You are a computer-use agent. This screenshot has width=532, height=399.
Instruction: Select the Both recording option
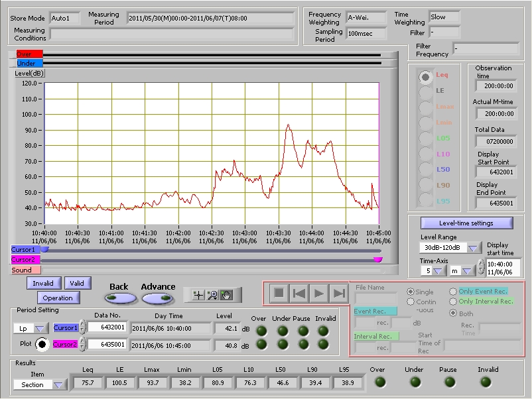(453, 313)
